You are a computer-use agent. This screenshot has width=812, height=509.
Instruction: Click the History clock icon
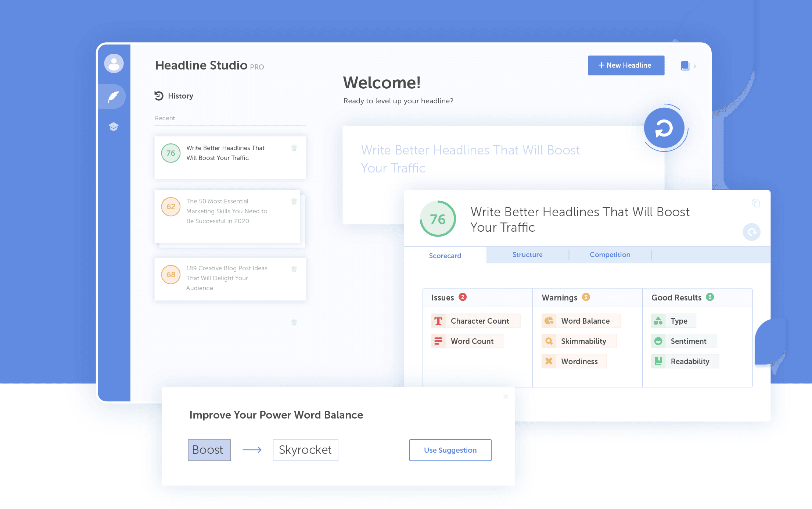pos(159,96)
